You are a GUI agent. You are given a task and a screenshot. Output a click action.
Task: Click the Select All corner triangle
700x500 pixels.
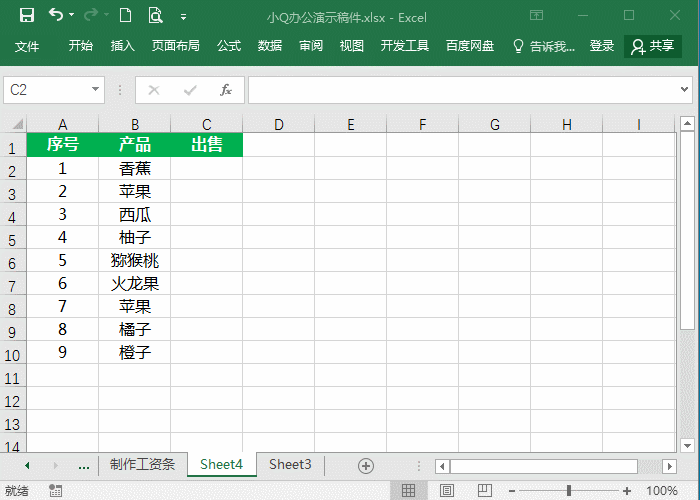(17, 124)
